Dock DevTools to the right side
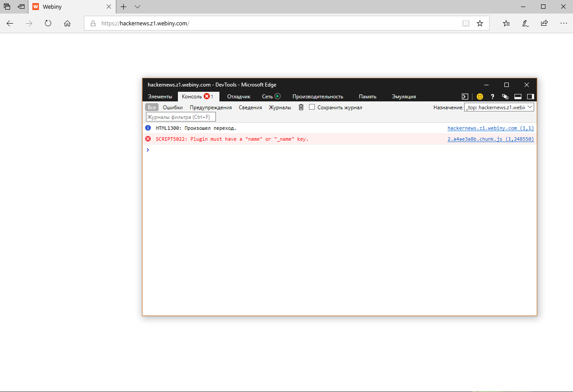 [530, 96]
